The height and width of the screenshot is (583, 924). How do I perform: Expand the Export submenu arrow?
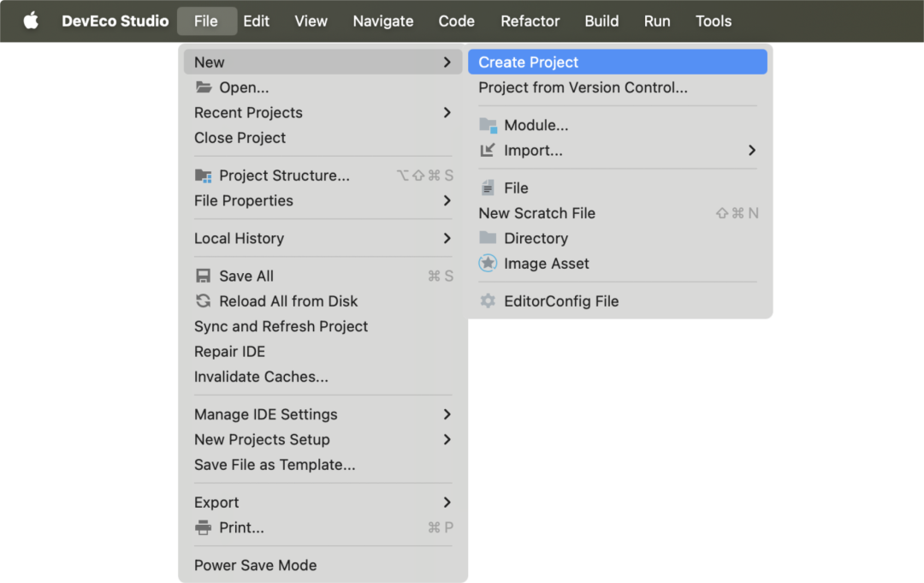[447, 503]
